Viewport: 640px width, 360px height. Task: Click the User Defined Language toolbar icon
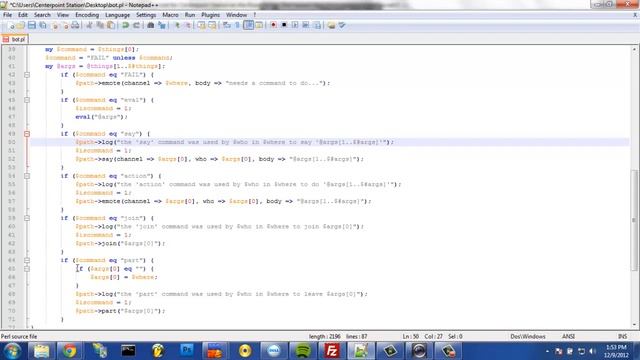(259, 25)
